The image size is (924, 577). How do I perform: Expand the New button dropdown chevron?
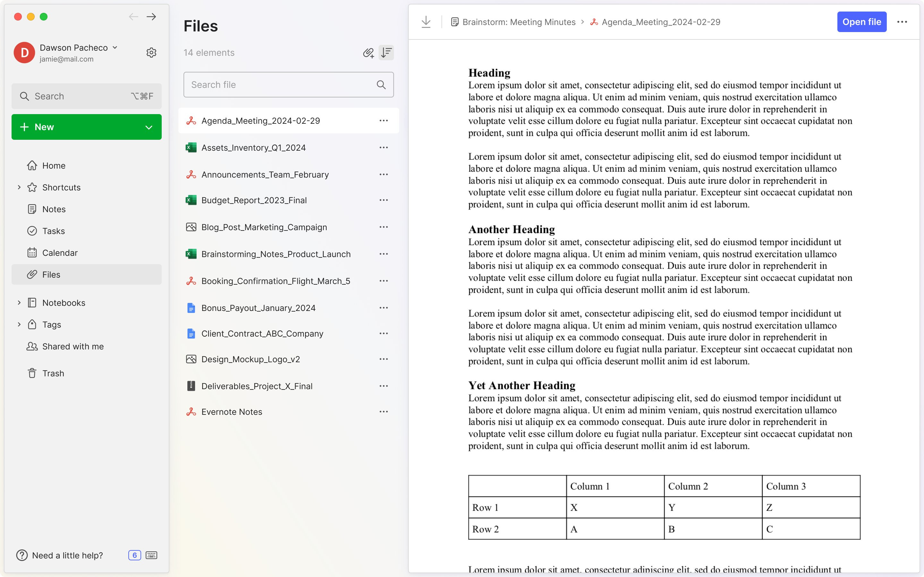(x=149, y=127)
